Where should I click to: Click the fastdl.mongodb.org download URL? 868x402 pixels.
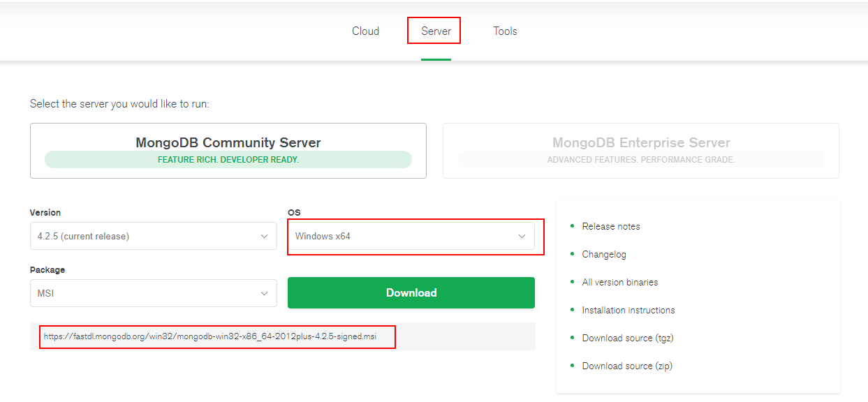tap(209, 336)
